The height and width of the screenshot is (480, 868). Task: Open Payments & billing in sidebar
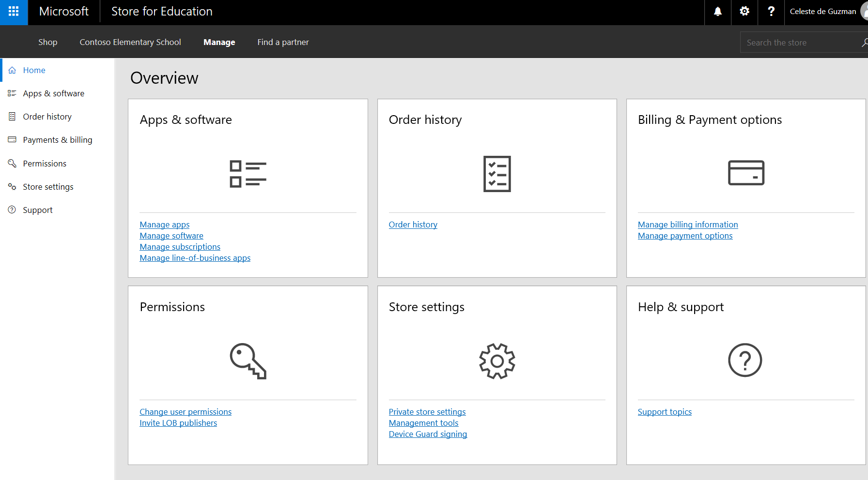[57, 140]
